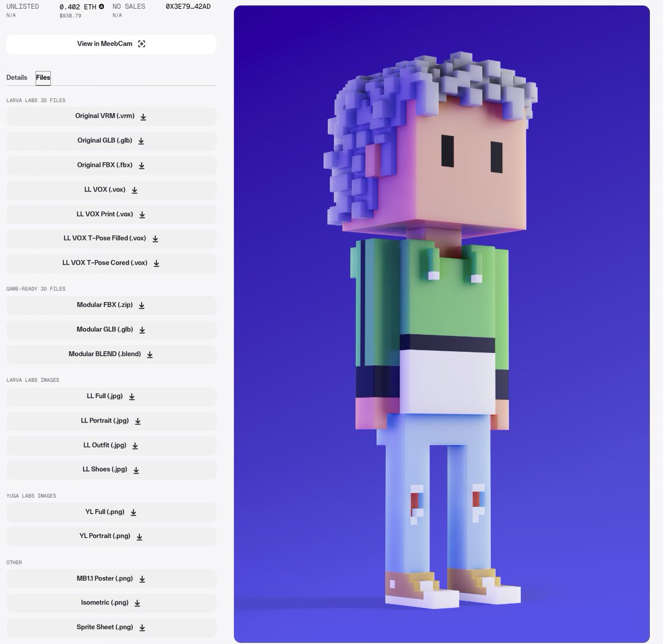Download LL Portrait (.jpg) image
Viewport: 663px width, 644px height.
(111, 421)
